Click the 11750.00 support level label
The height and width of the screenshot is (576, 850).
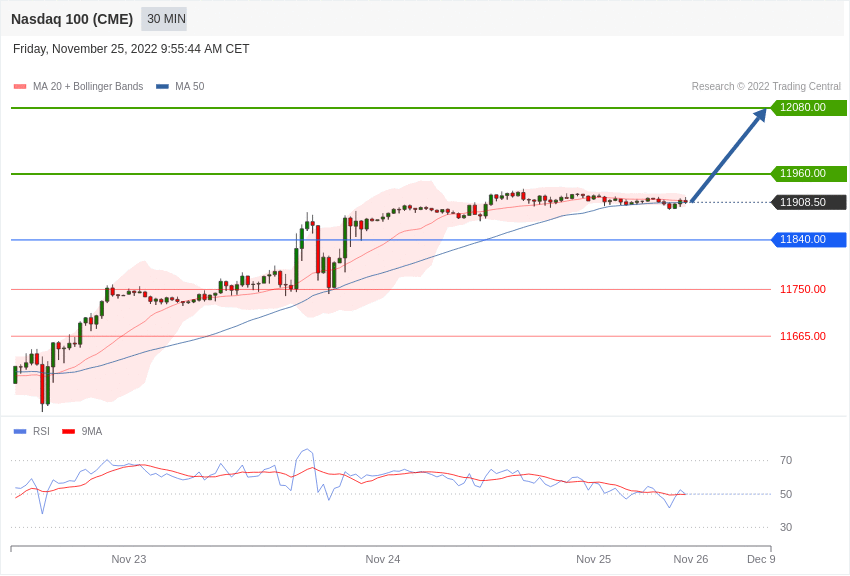[803, 289]
